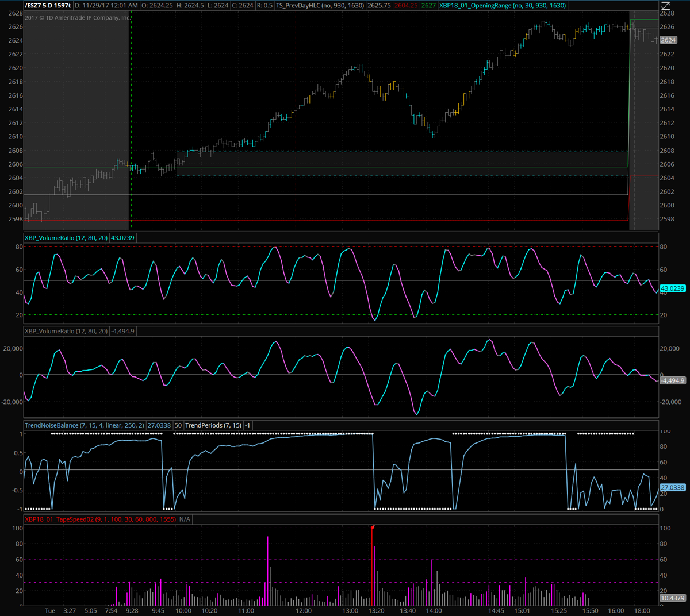
Task: Click the 10.4379 tape speed value bubble
Action: click(672, 598)
